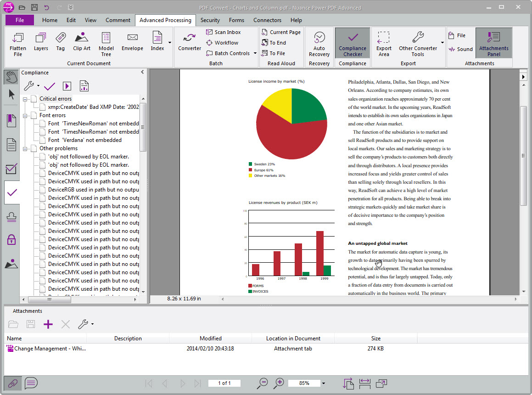This screenshot has width=532, height=395.
Task: Run the compliance check with the play icon
Action: coord(66,86)
